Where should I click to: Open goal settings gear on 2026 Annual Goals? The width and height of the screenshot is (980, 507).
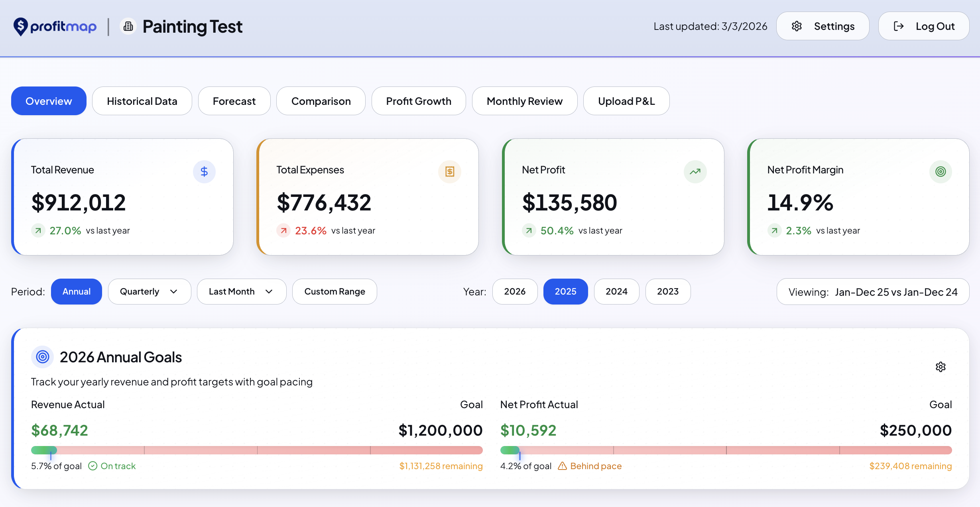941,366
